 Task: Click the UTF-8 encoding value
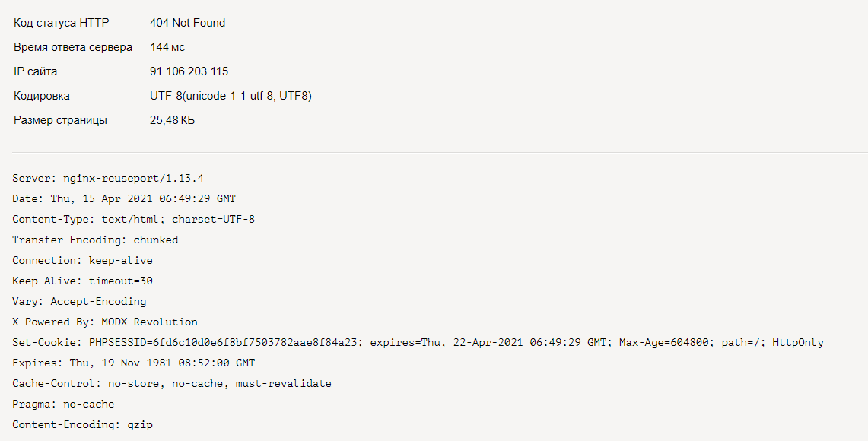pyautogui.click(x=231, y=96)
